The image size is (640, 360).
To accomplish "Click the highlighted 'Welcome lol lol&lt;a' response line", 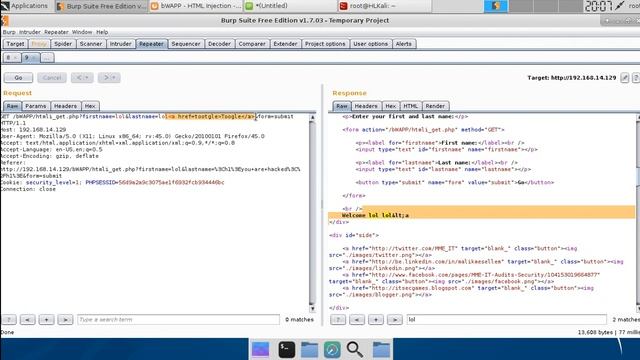I will coord(482,215).
